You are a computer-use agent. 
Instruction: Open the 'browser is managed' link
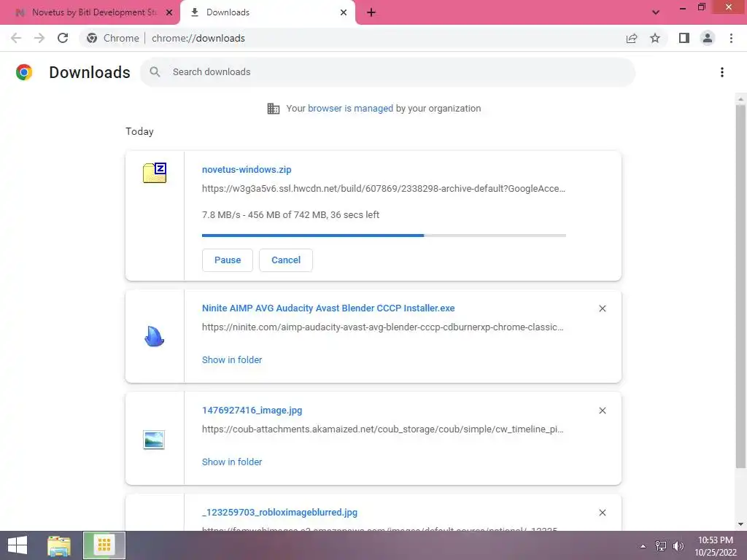point(350,109)
